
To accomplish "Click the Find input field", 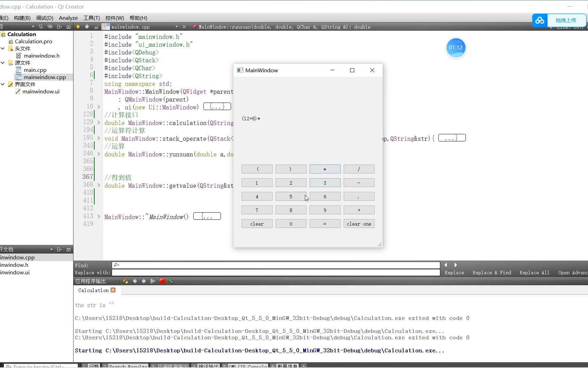I will tap(276, 265).
